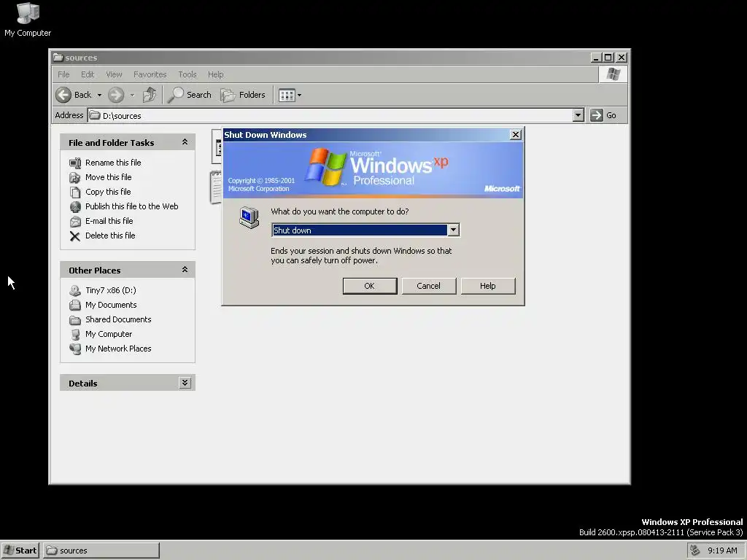747x560 pixels.
Task: Click the Shut down selection field
Action: [x=360, y=230]
